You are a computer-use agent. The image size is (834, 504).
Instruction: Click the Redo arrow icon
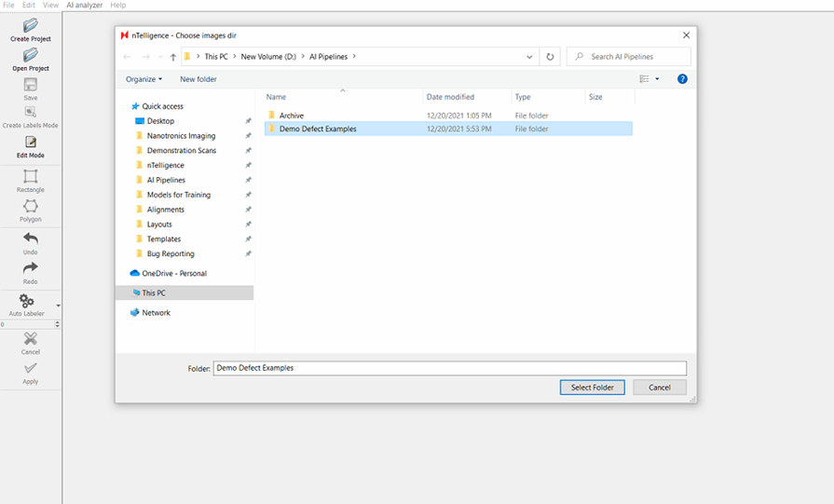[31, 268]
